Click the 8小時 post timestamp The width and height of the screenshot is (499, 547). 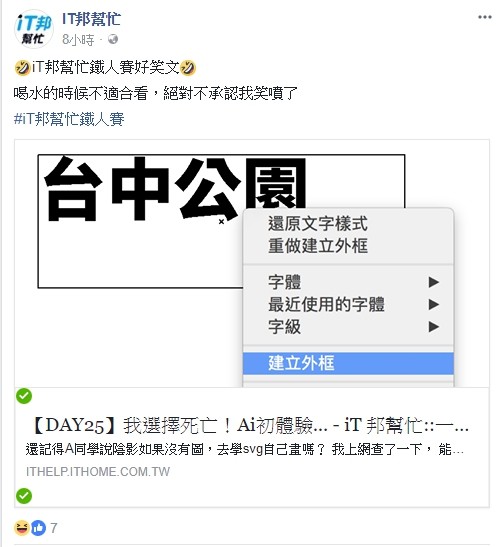tap(78, 40)
